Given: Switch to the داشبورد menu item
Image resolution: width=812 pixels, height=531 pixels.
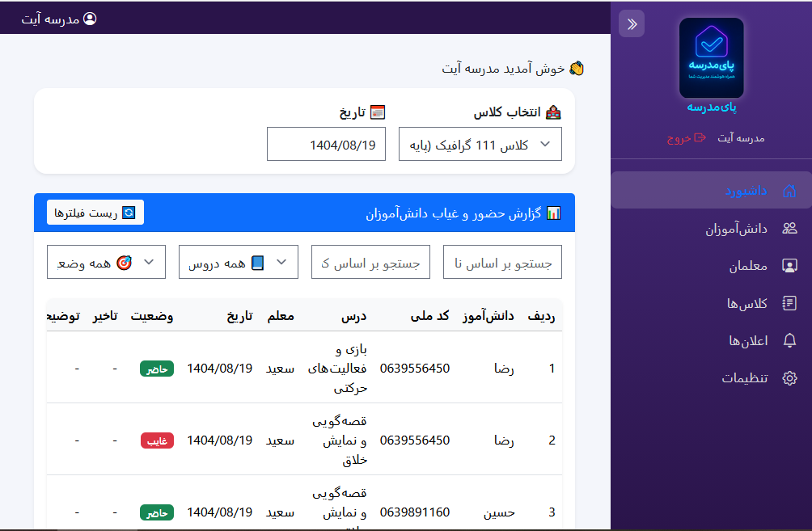Looking at the screenshot, I should tap(748, 189).
